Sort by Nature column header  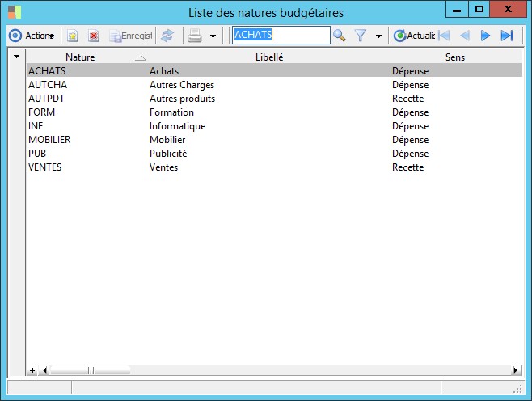click(x=80, y=57)
